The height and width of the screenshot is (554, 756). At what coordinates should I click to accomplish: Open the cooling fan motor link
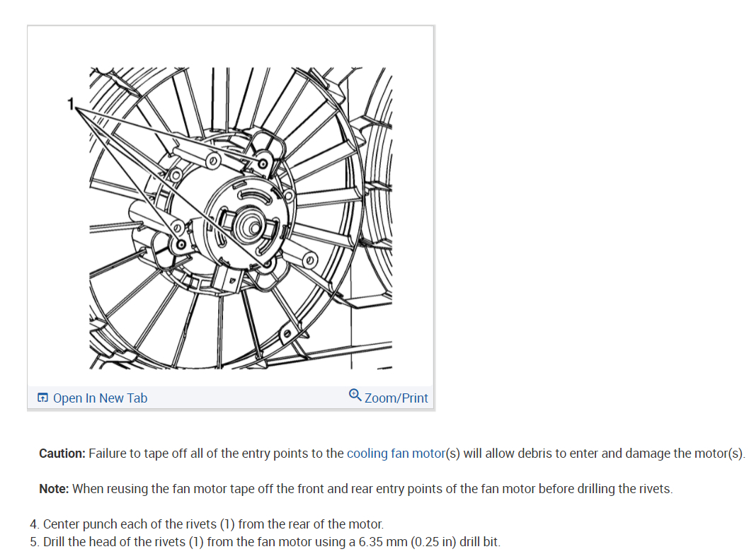coord(396,454)
